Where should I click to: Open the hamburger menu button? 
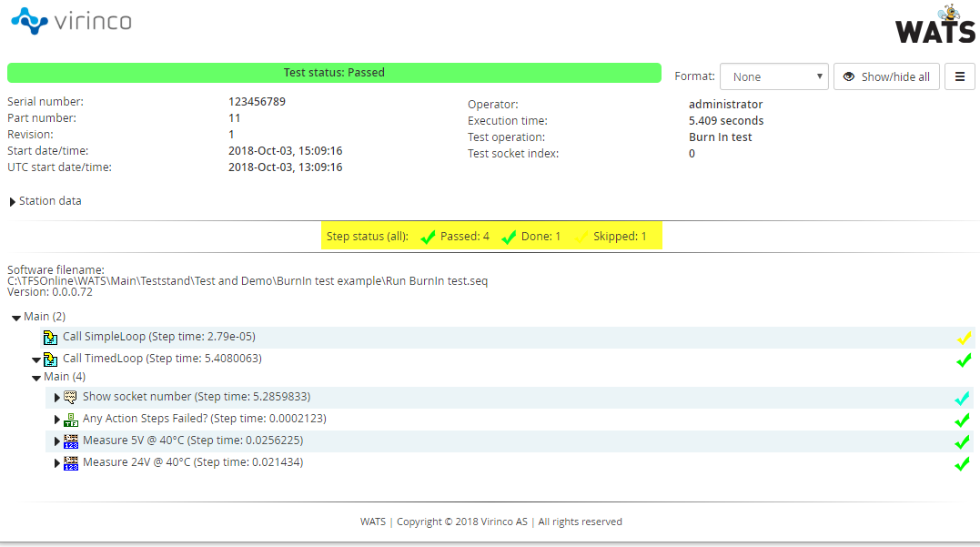[x=959, y=76]
